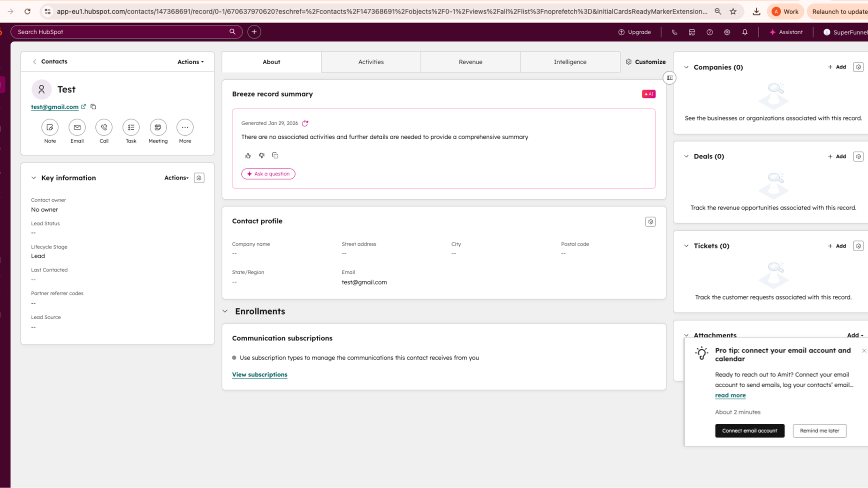Collapse the Key information section
This screenshot has width=868, height=488.
pos(34,178)
